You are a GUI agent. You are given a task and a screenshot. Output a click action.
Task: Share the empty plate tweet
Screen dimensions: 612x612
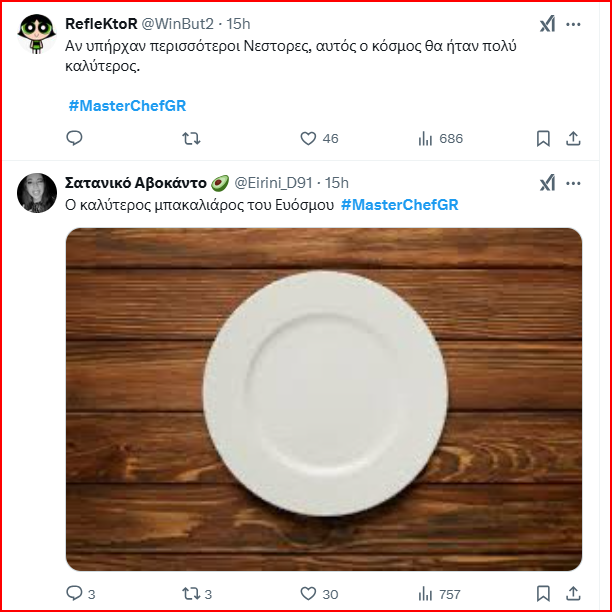click(x=574, y=593)
